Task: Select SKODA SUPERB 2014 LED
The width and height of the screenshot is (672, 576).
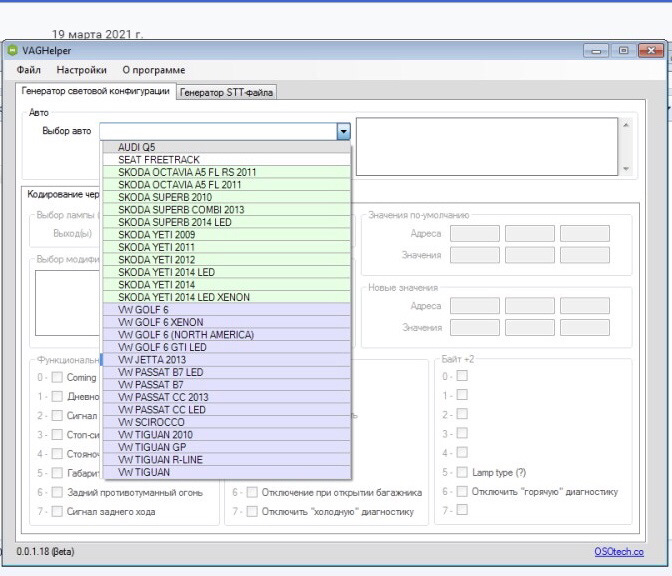Action: pos(227,222)
